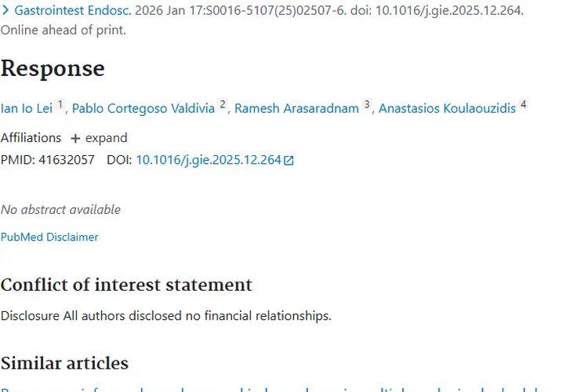Viewport: 588px width, 392px height.
Task: Click affiliation superscript 1 after Ian Io Lei
Action: [61, 105]
